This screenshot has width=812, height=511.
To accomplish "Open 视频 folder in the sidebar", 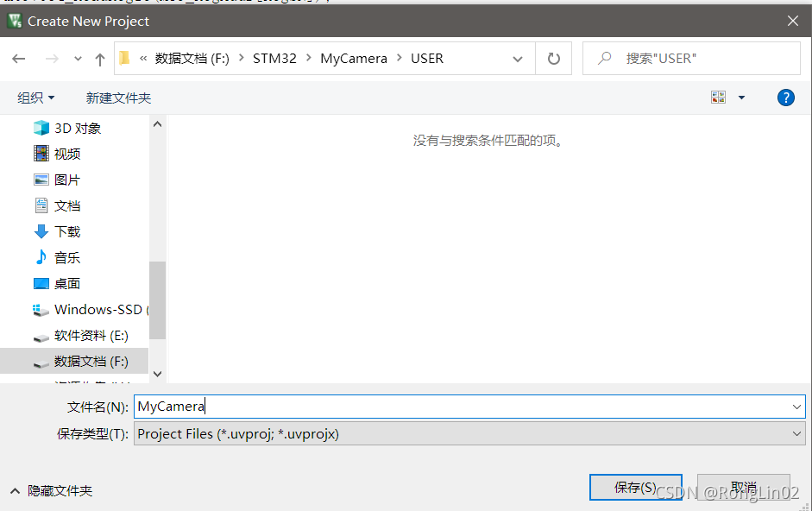I will tap(67, 154).
